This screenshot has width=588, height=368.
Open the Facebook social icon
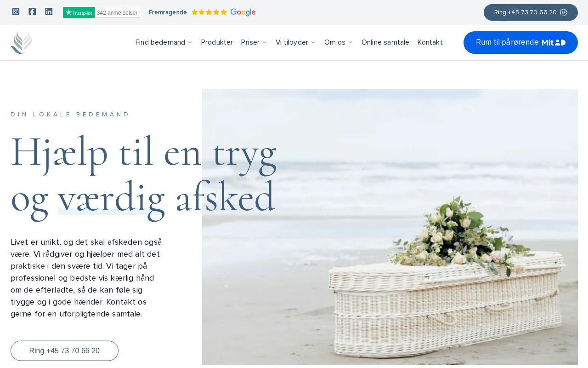pos(32,11)
